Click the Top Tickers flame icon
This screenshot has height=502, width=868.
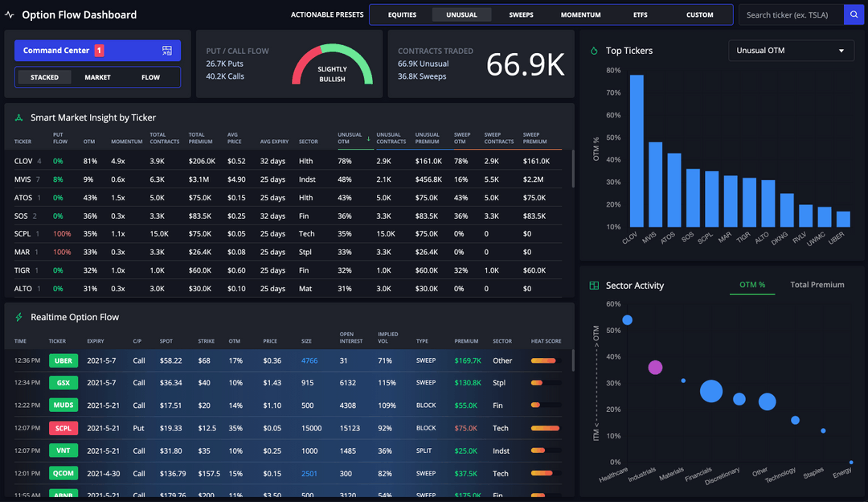point(594,51)
